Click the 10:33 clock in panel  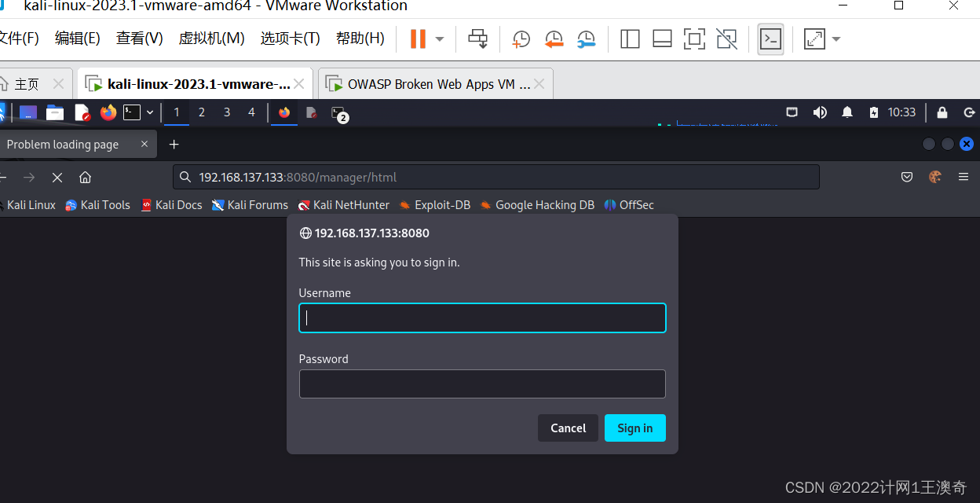click(901, 112)
